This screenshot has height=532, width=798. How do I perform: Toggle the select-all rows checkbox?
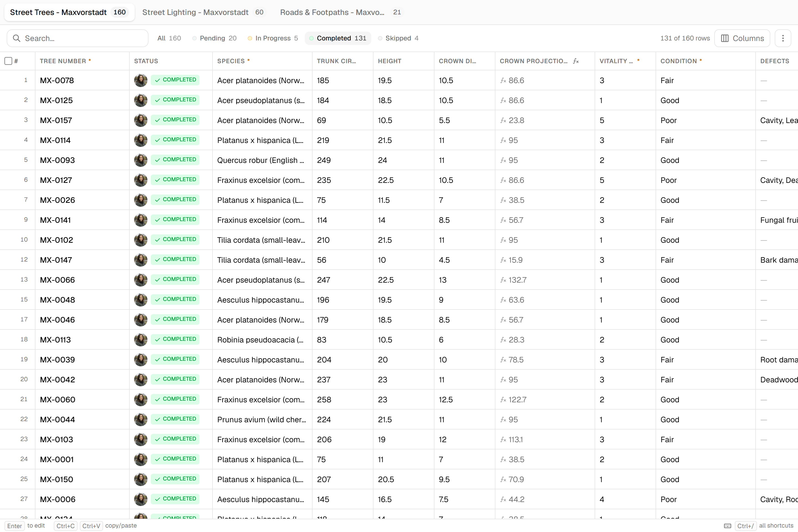pos(9,61)
